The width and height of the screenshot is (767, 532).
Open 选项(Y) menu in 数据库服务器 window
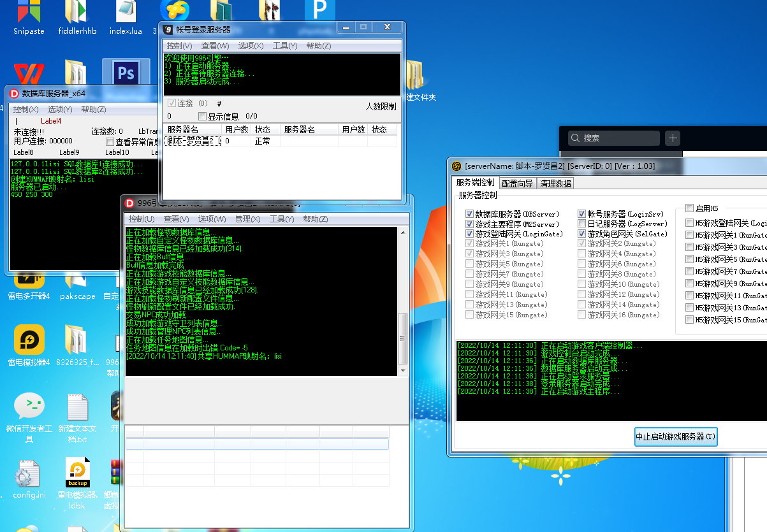60,110
